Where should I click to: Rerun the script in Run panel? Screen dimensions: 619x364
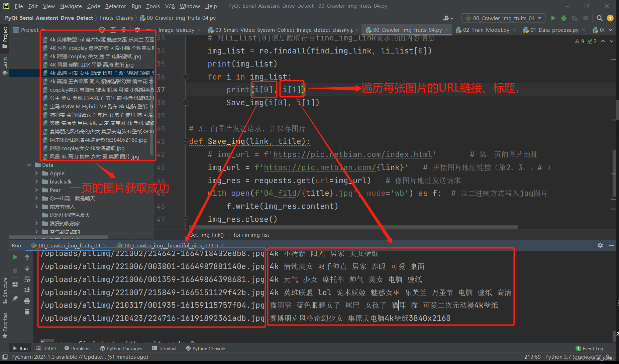[x=15, y=257]
